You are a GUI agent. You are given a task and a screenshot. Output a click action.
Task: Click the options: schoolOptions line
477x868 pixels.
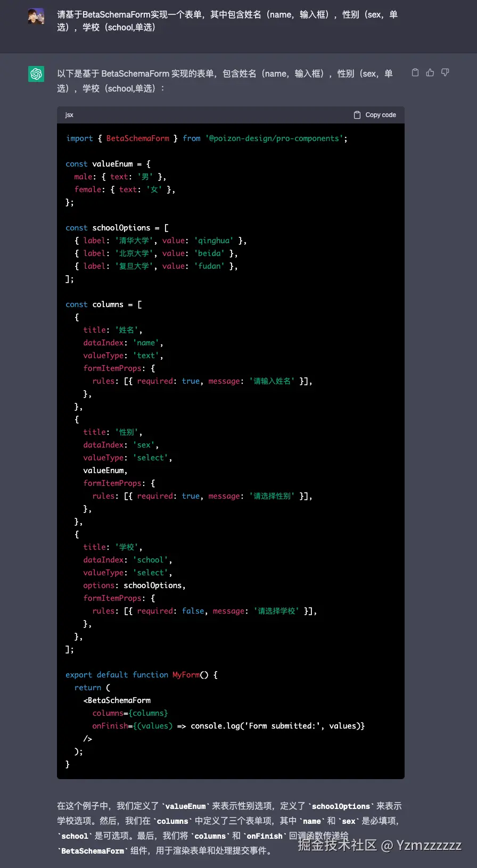(x=135, y=585)
